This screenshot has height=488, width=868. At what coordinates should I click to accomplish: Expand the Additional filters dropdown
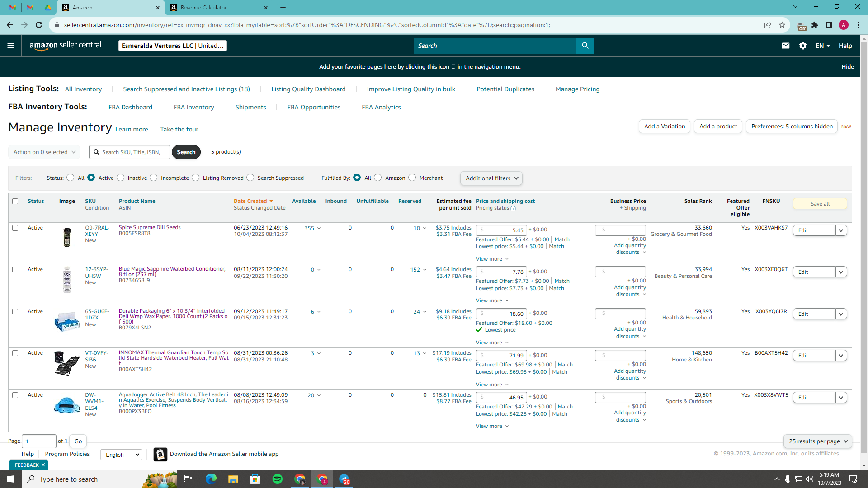[x=491, y=178]
